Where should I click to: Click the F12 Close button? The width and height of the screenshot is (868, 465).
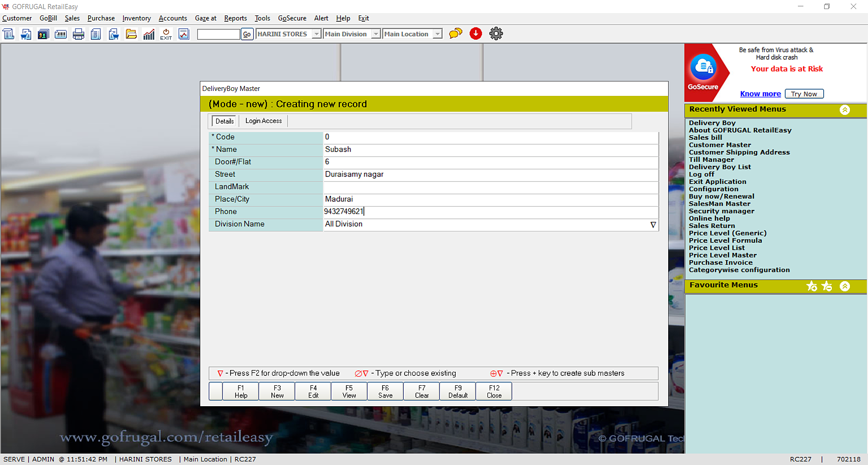[494, 391]
